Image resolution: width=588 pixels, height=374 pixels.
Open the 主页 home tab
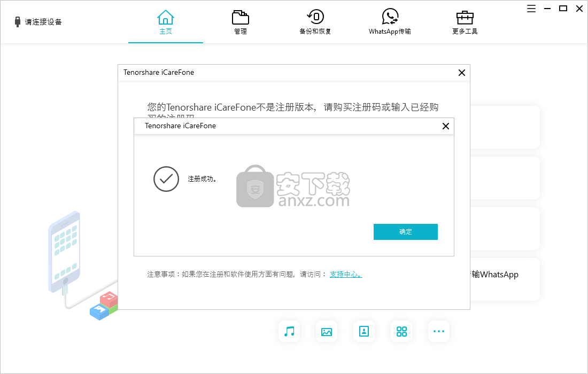pyautogui.click(x=165, y=22)
